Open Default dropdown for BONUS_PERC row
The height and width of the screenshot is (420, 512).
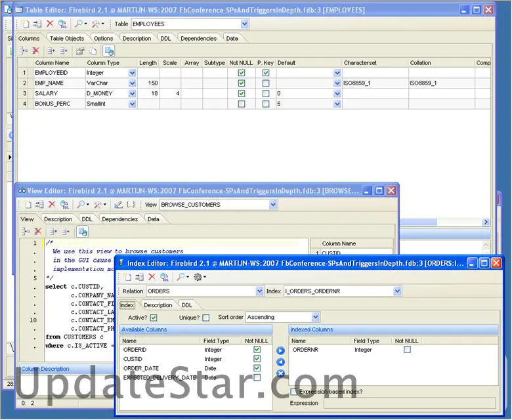coord(337,104)
